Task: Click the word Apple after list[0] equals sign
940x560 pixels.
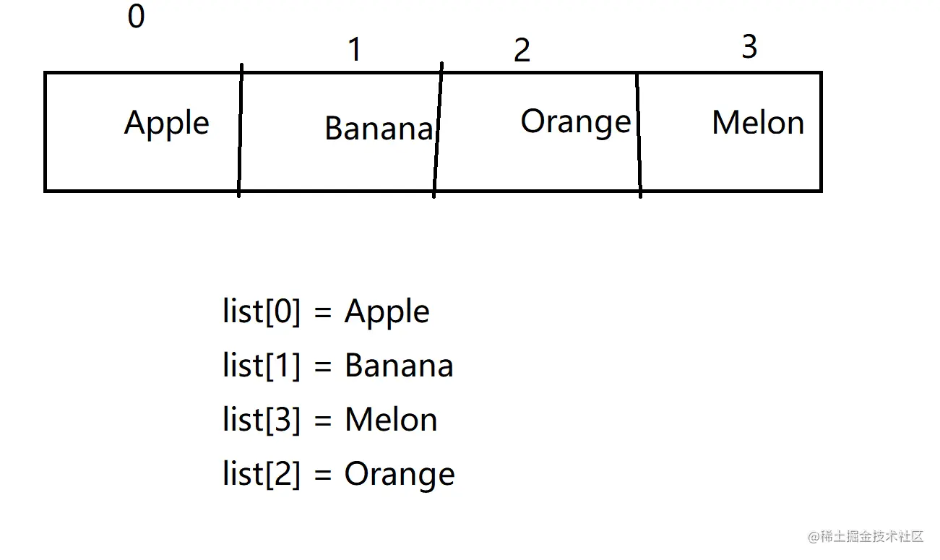Action: tap(387, 312)
